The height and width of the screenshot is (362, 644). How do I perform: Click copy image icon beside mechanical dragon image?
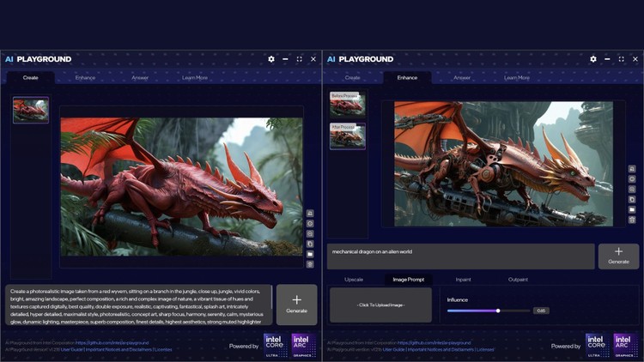[632, 200]
